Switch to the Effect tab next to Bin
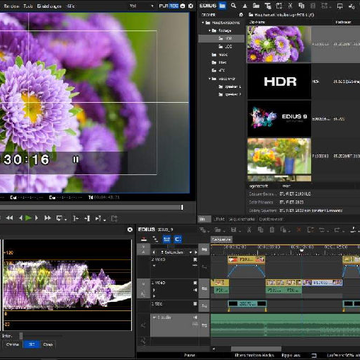 219,219
